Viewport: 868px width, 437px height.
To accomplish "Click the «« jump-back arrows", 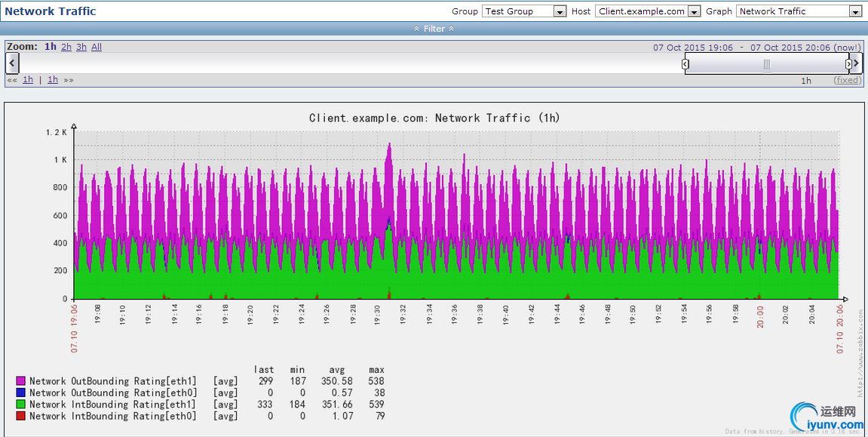I will (x=11, y=80).
